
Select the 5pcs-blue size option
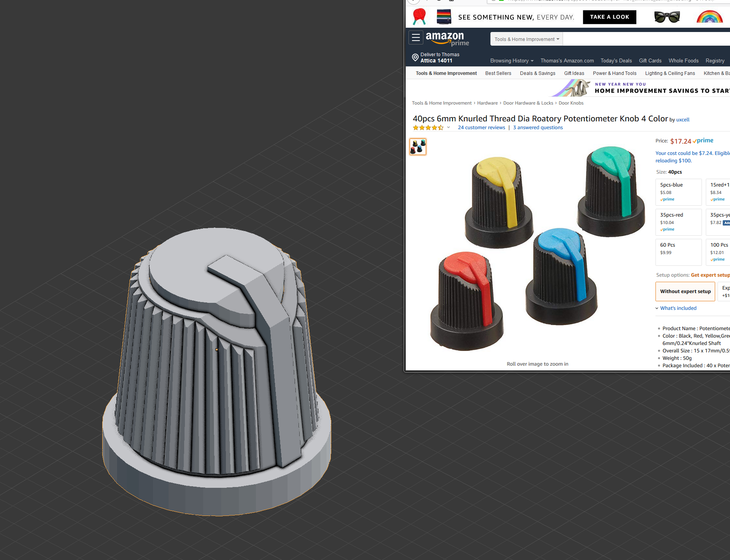[678, 192]
